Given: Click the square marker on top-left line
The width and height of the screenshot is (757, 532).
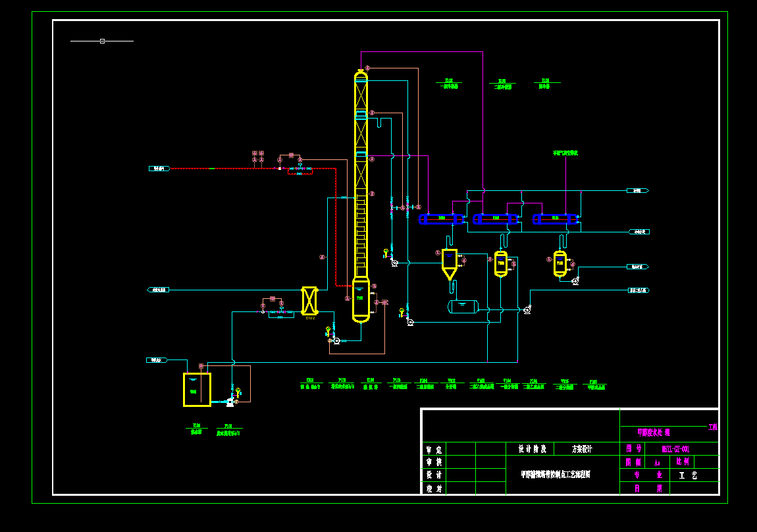Looking at the screenshot, I should click(102, 41).
